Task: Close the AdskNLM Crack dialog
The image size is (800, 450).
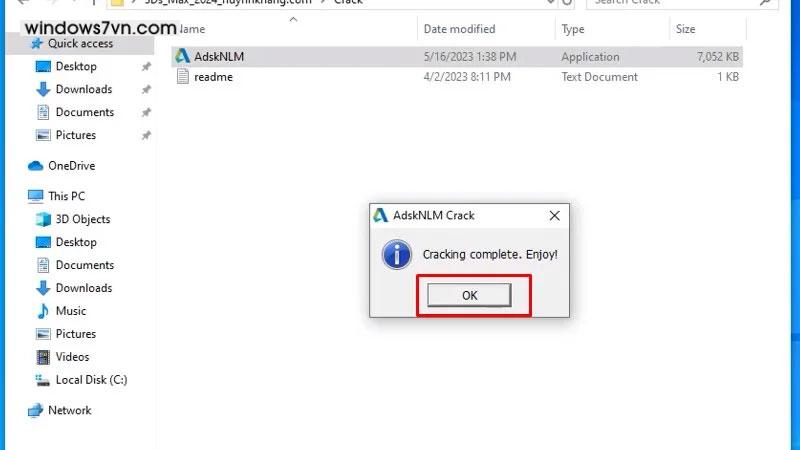Action: 555,215
